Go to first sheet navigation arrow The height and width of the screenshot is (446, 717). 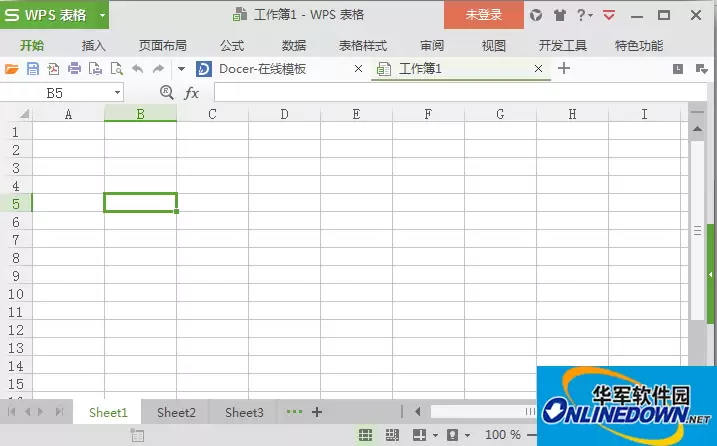click(12, 412)
